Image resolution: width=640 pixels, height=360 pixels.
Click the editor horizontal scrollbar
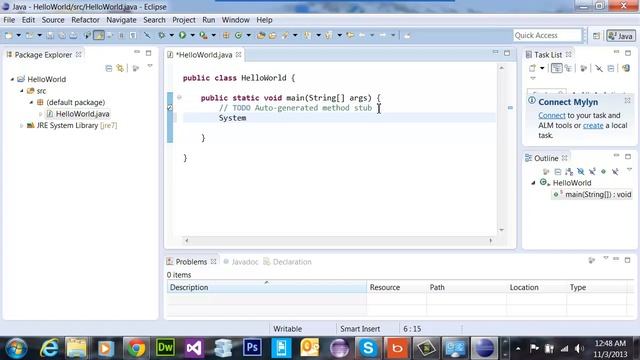point(338,241)
